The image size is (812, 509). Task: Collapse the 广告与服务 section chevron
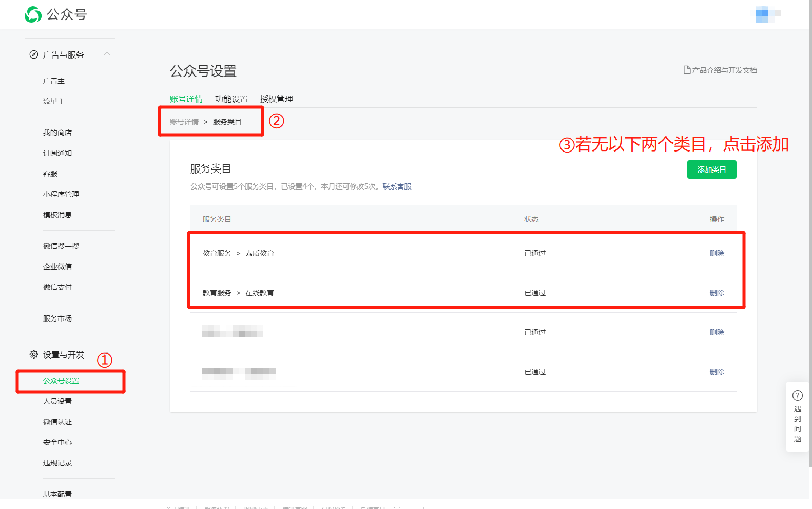(x=107, y=54)
